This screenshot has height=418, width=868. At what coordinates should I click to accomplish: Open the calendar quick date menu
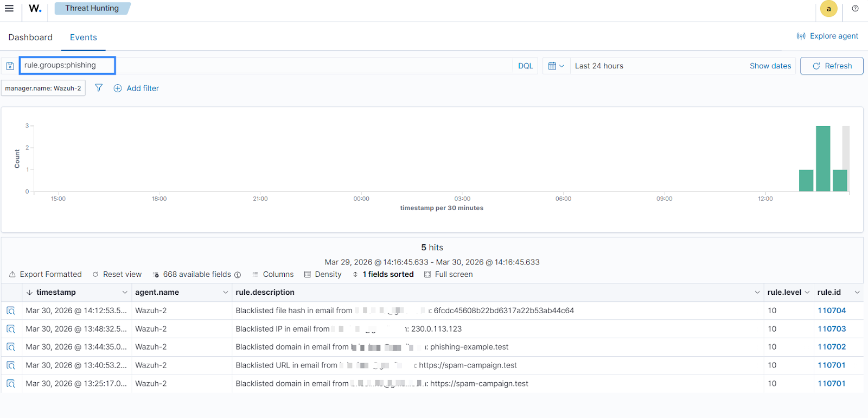pos(556,66)
